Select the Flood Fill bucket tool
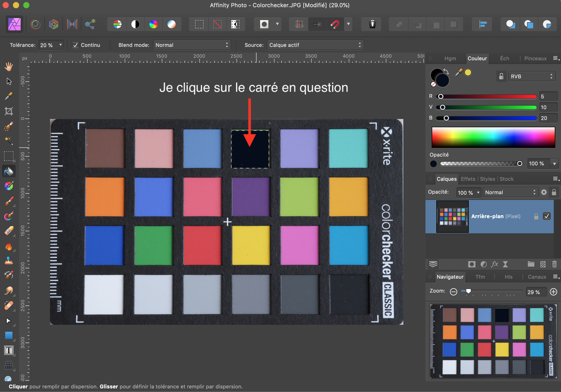561x392 pixels. [9, 171]
